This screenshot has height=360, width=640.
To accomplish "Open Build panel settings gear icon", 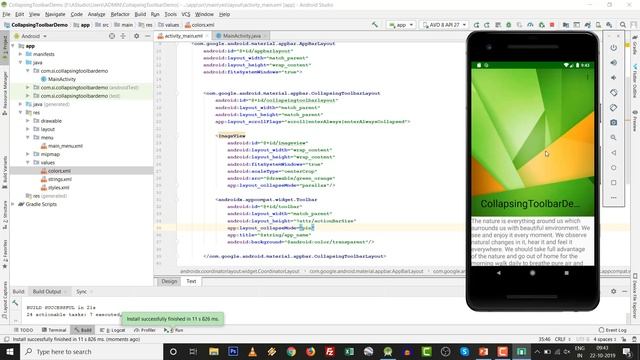I will [613, 291].
